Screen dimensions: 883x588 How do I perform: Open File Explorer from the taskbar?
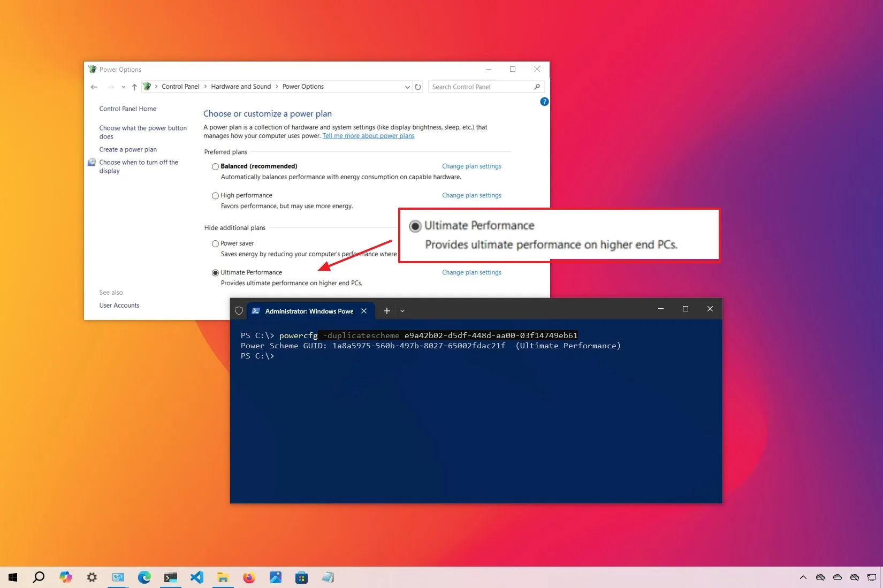pos(223,577)
